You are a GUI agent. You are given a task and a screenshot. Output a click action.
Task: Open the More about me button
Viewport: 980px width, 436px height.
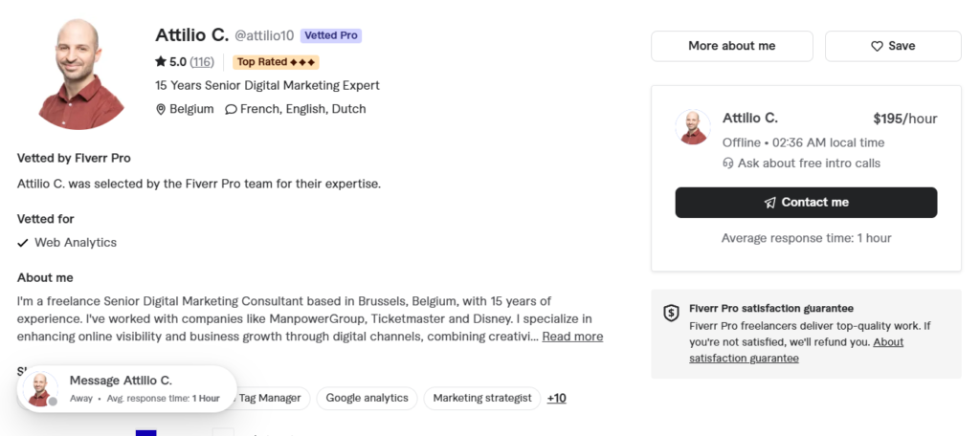click(732, 46)
